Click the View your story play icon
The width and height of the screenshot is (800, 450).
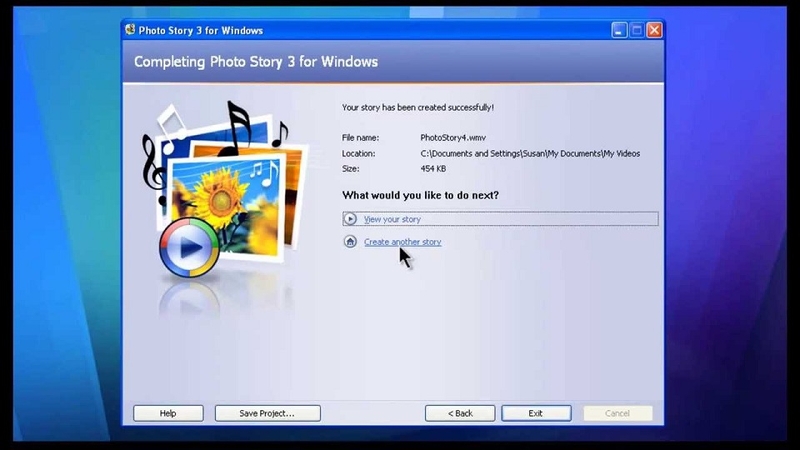pyautogui.click(x=350, y=219)
